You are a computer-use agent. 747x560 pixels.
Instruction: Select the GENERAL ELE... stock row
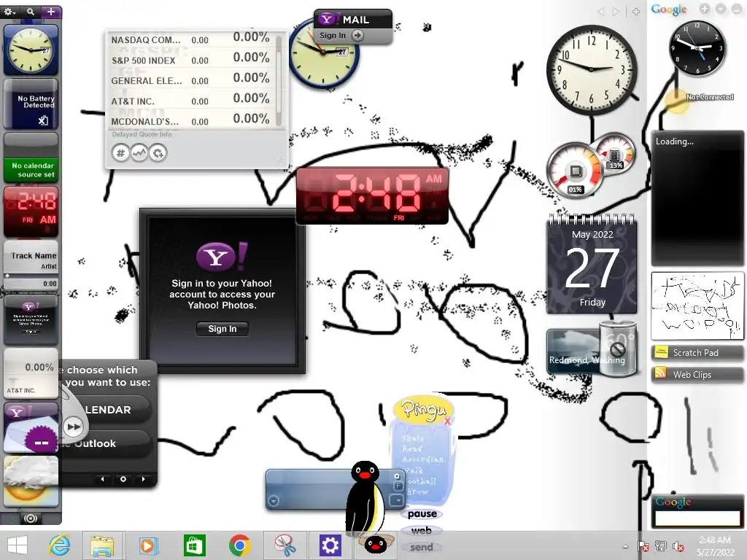click(x=190, y=80)
